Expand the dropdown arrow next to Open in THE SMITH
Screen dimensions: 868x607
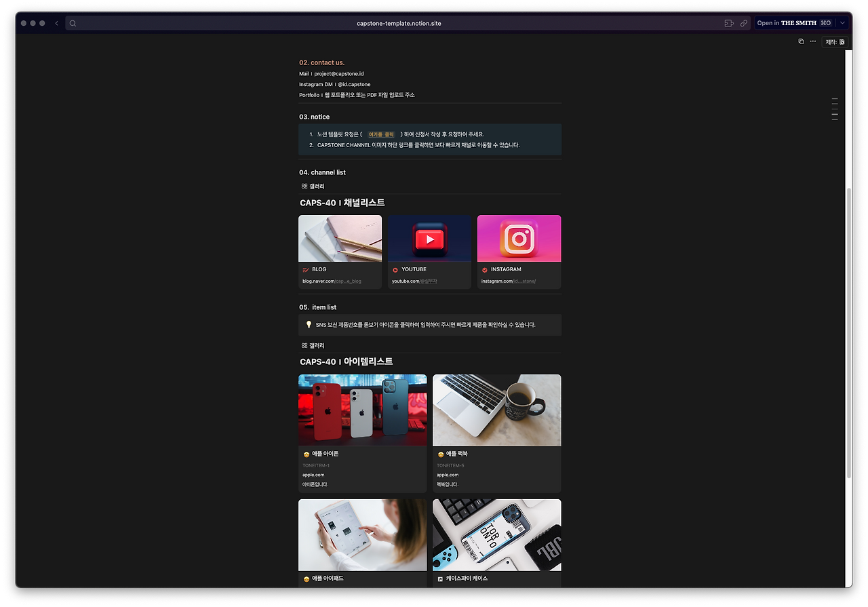(842, 23)
